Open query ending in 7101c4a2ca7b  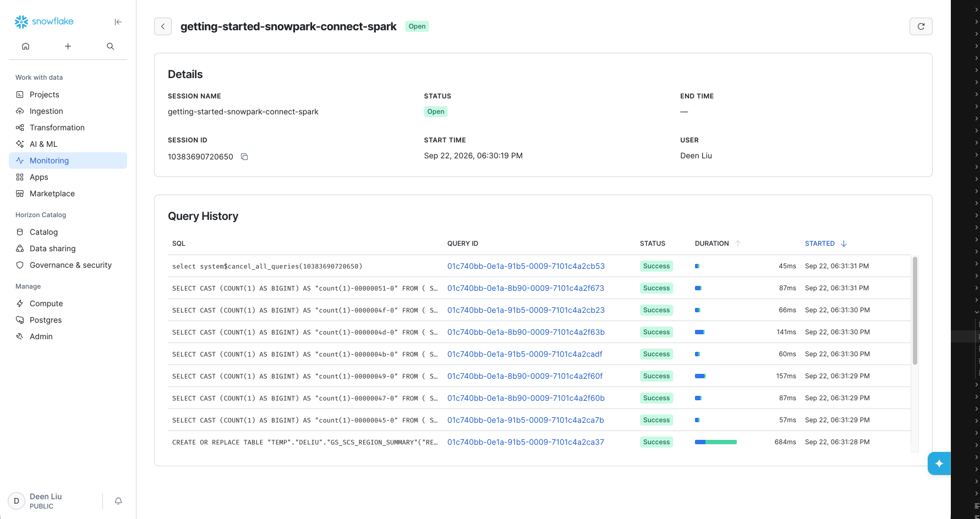pyautogui.click(x=525, y=420)
